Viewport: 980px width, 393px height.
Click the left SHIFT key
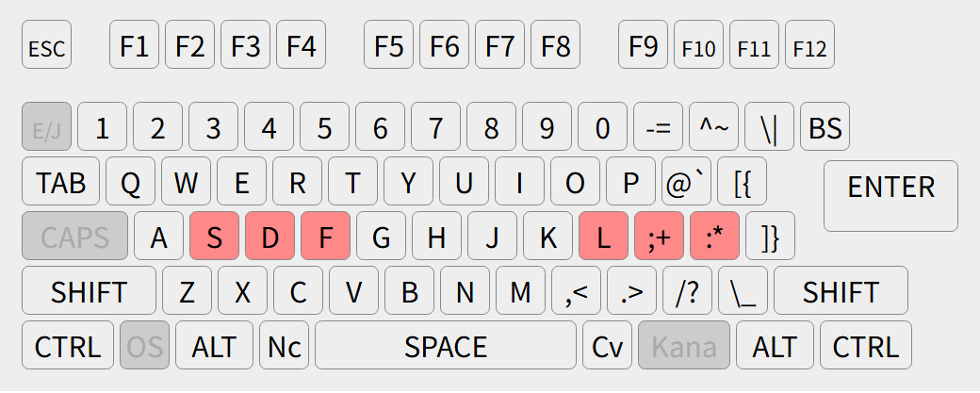pyautogui.click(x=89, y=291)
